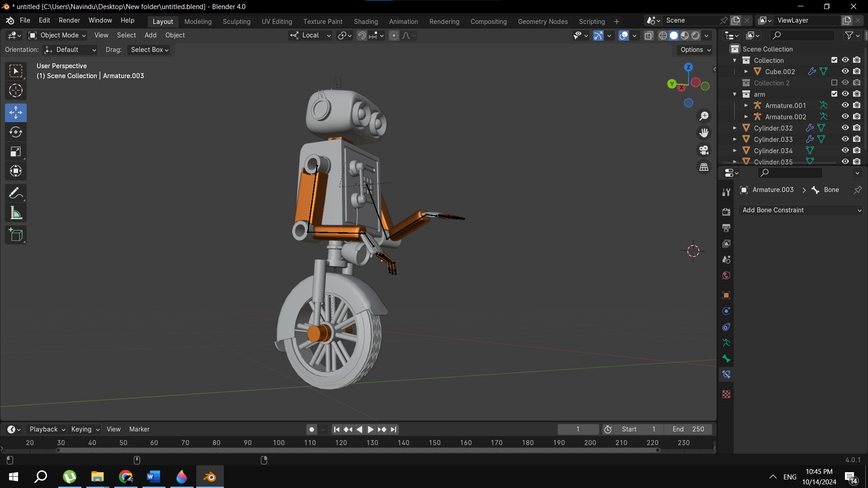The width and height of the screenshot is (868, 488).
Task: Toggle arm collection checkbox
Action: (834, 94)
